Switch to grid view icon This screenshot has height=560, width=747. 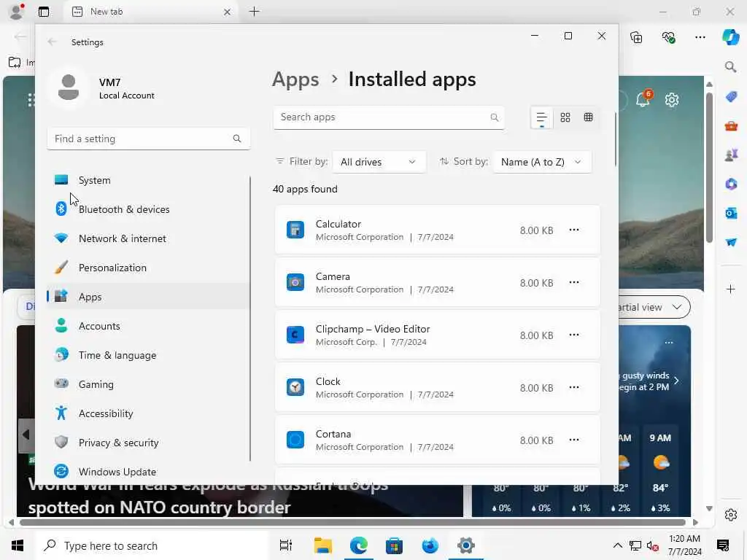coord(565,117)
